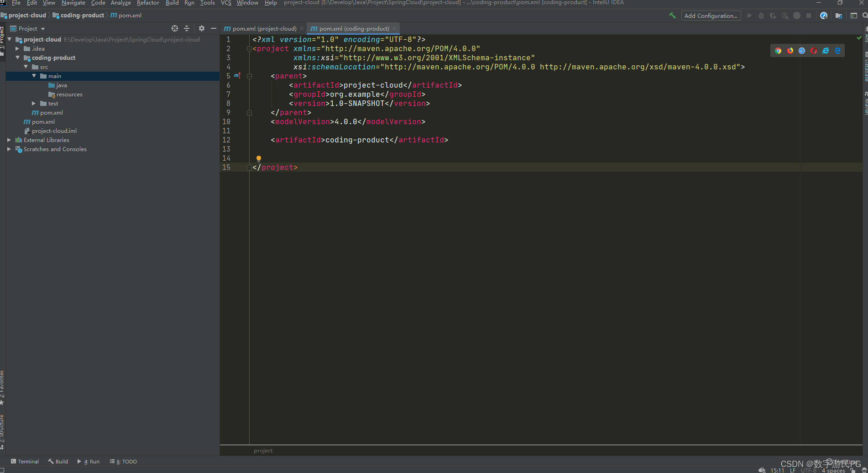Collapse the coding-product module node
This screenshot has width=868, height=473.
(x=18, y=58)
